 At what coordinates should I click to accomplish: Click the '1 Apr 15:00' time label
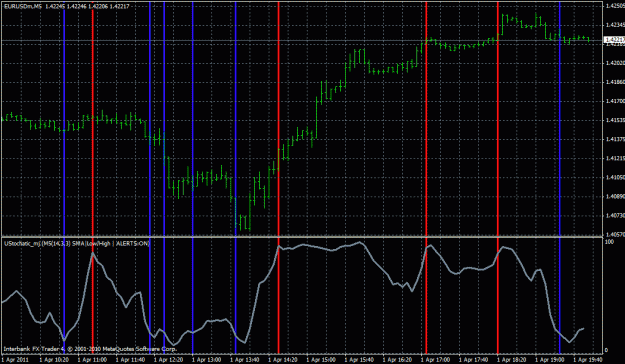point(321,360)
